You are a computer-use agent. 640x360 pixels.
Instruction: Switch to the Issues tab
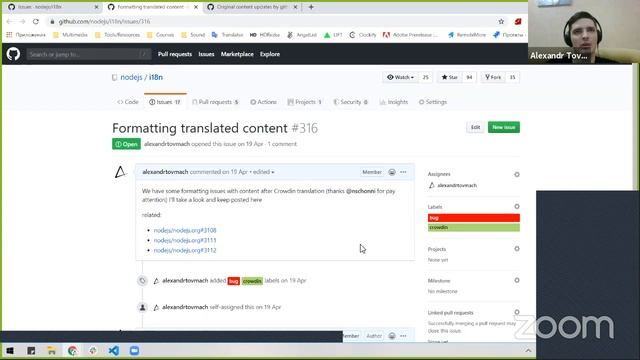click(x=165, y=102)
